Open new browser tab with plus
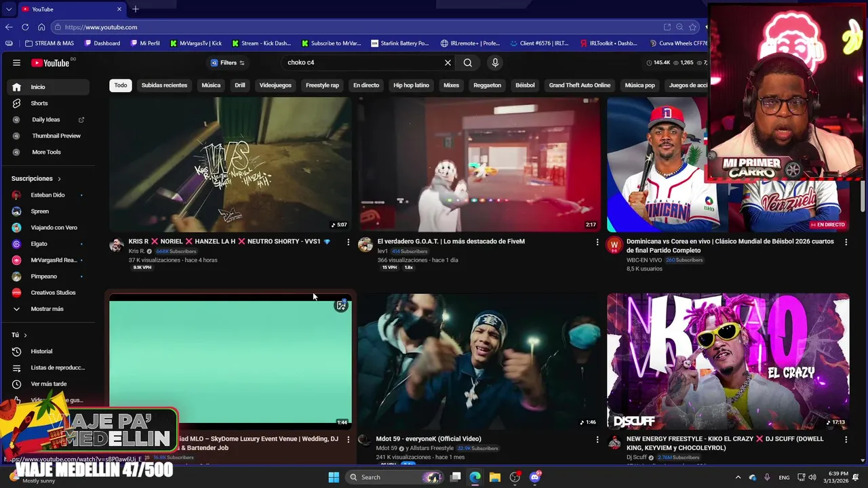Image resolution: width=868 pixels, height=488 pixels. (x=136, y=9)
